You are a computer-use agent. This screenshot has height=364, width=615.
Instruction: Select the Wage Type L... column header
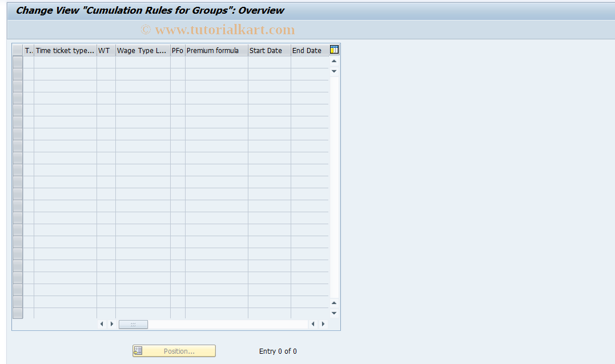pyautogui.click(x=143, y=51)
